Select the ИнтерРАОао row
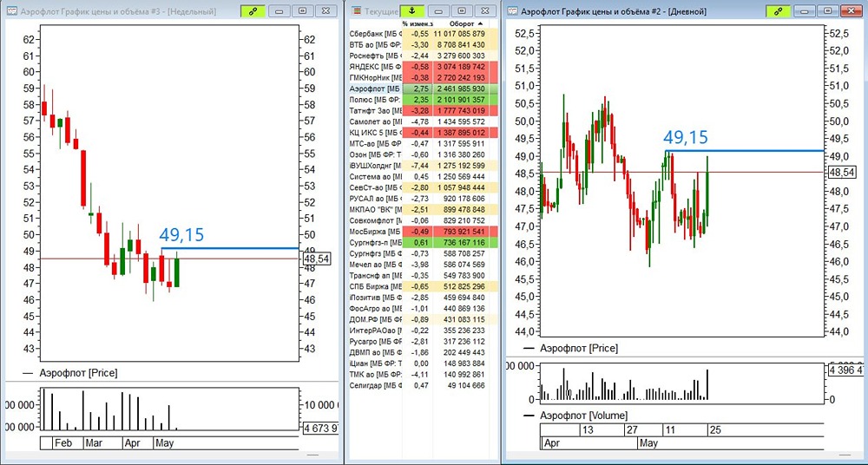Viewport: 868px width, 465px height. click(x=422, y=331)
